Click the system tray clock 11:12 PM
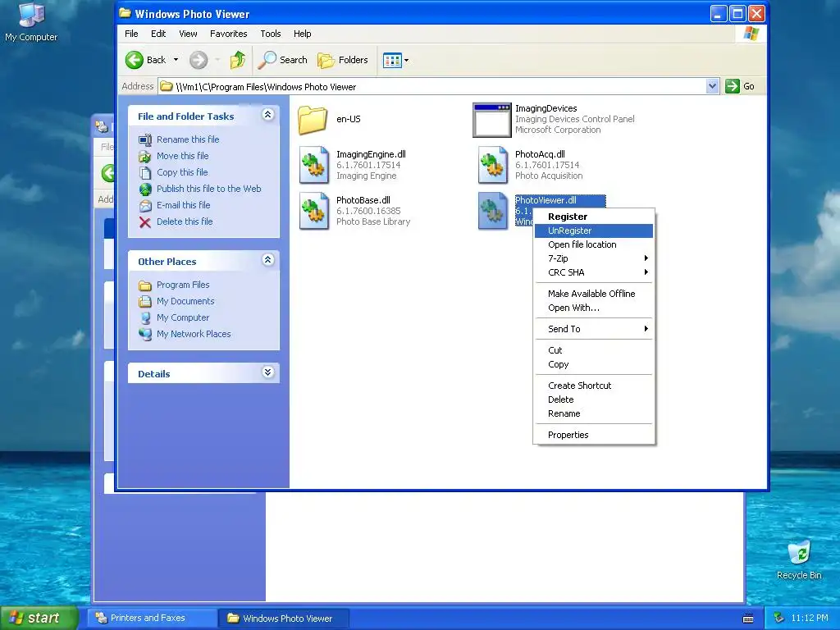Screen dimensions: 840x630 [x=810, y=618]
